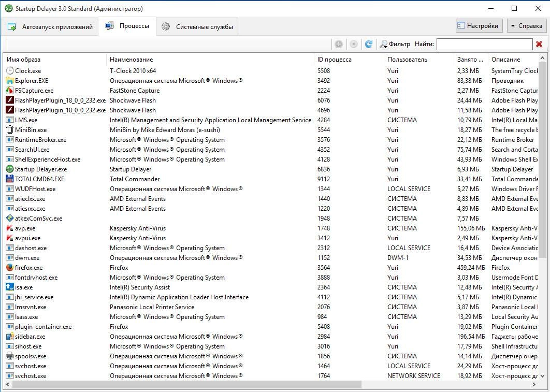Click flash icon for PID 6076 row
The height and width of the screenshot is (392, 550).
pyautogui.click(x=10, y=100)
